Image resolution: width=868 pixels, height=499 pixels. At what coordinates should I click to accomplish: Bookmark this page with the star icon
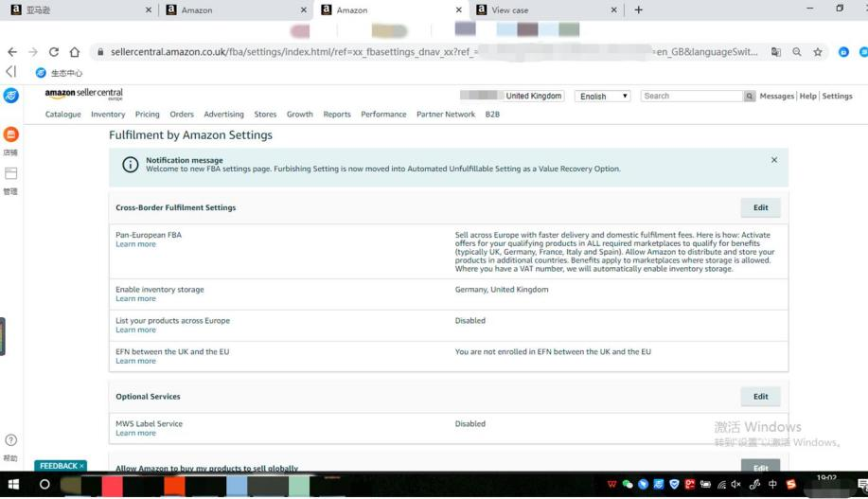tap(818, 51)
